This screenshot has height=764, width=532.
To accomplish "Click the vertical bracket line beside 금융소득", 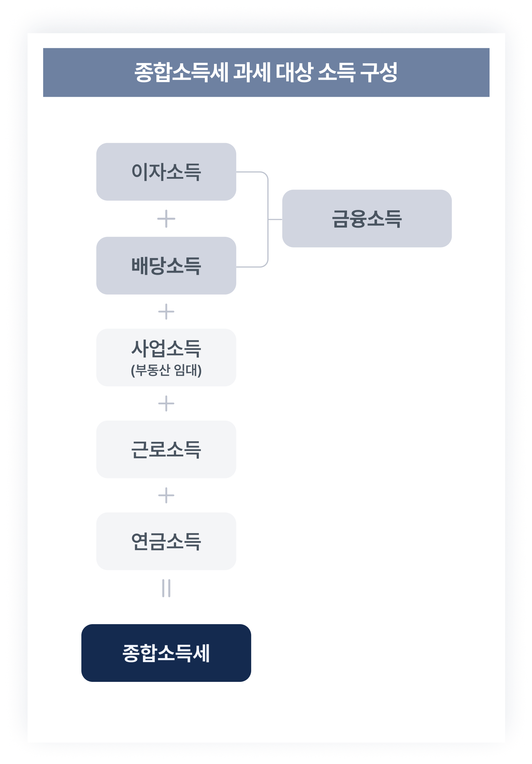I will (x=268, y=219).
